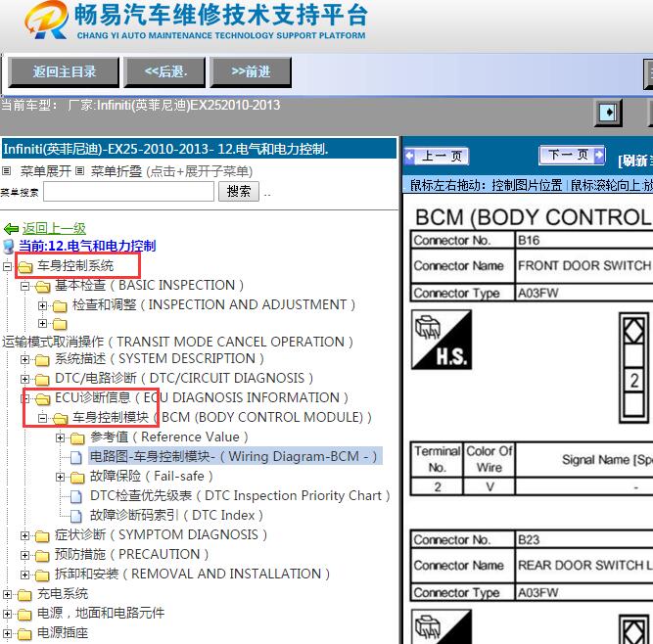
Task: Select the 车身控制系统 folder
Action: tap(75, 265)
